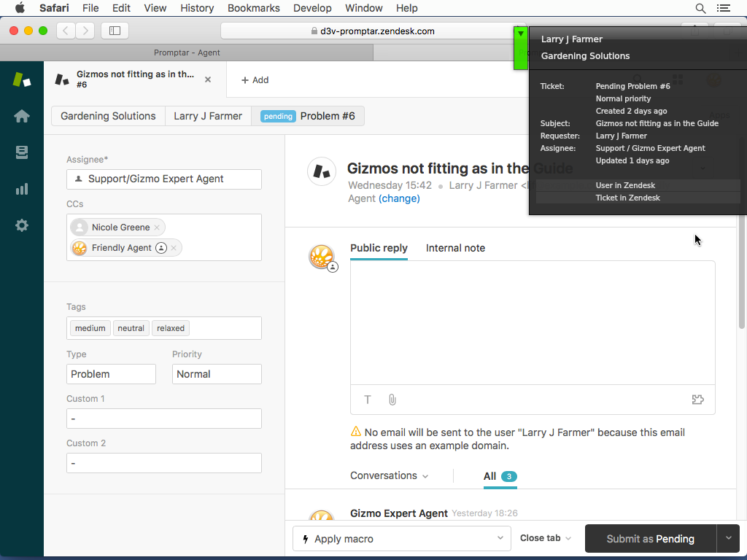Expand the Submit status options arrow
The height and width of the screenshot is (560, 747).
click(x=729, y=539)
